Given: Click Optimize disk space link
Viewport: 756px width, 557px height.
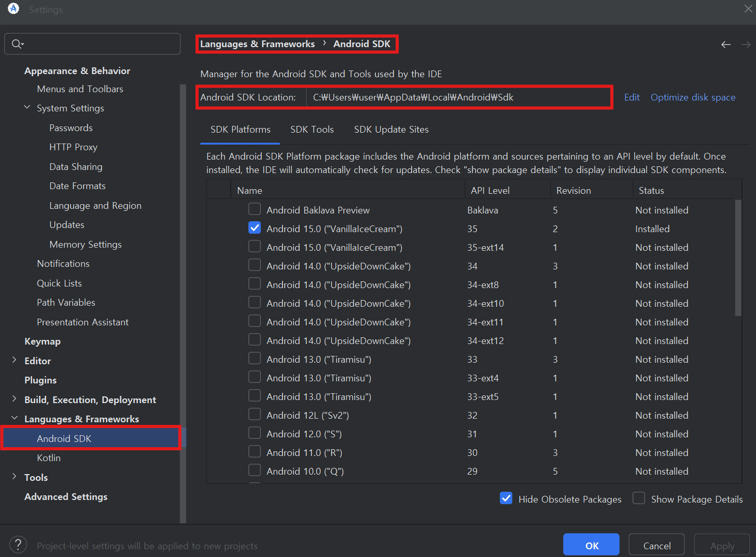Looking at the screenshot, I should click(693, 97).
